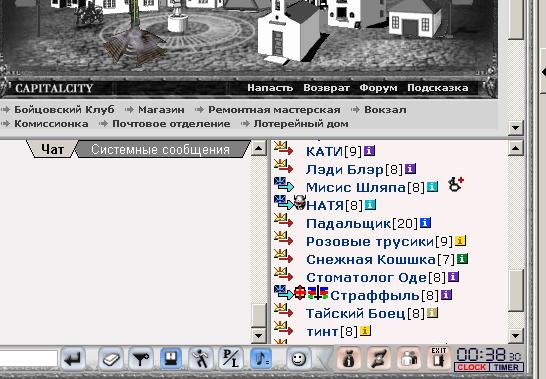Open info icon next to Падальщик
This screenshot has width=546, height=379.
pos(425,223)
